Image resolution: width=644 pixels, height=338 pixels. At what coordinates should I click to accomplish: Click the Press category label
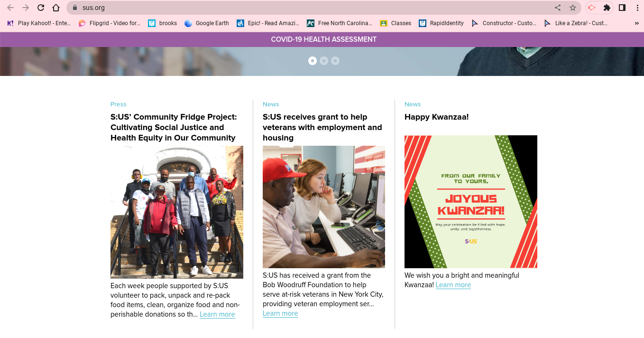[x=119, y=104]
